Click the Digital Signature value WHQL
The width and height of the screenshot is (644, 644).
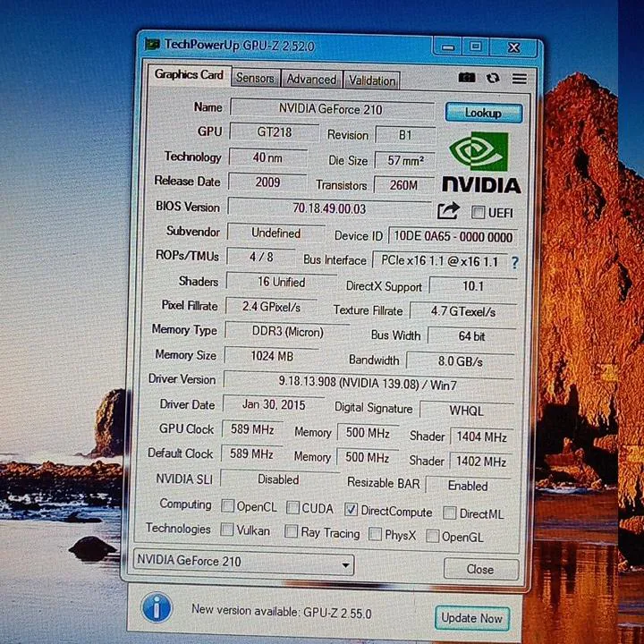(x=466, y=411)
